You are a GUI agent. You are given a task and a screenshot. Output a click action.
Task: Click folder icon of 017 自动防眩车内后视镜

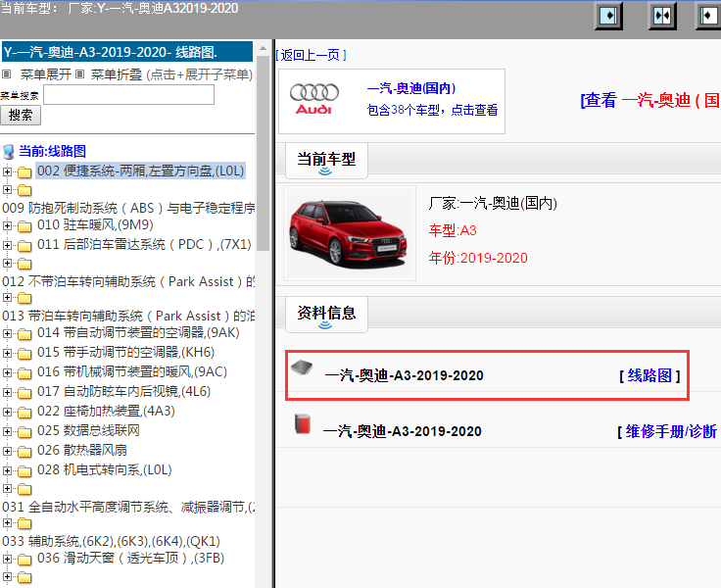(x=24, y=392)
